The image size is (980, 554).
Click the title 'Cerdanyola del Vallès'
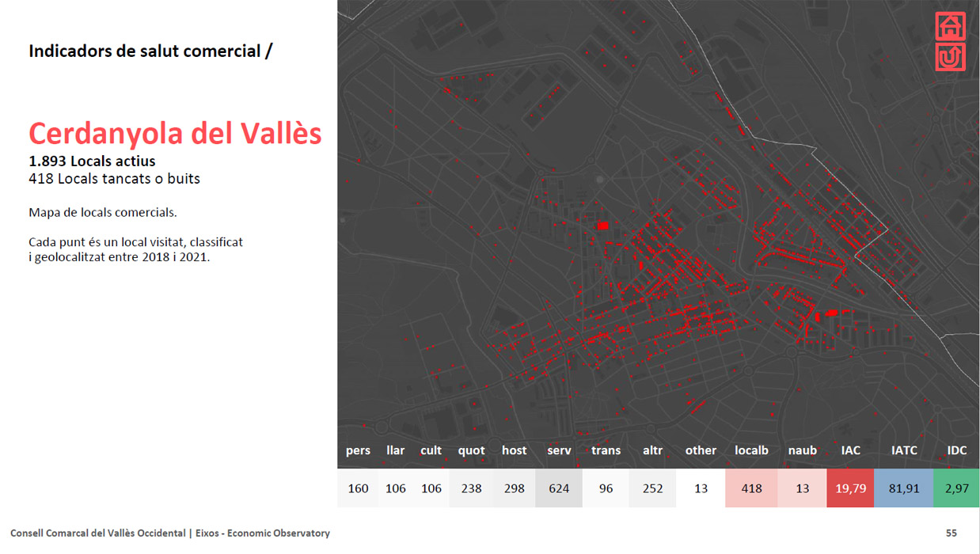click(175, 133)
